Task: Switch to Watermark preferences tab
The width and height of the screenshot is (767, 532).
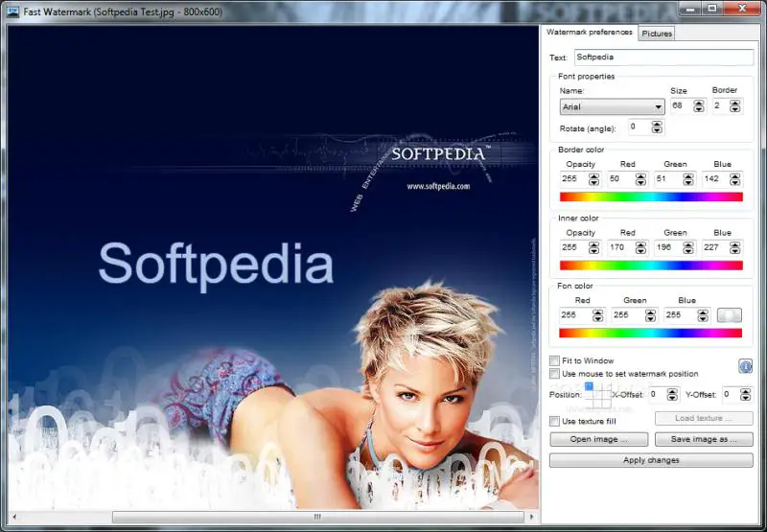Action: 589,33
